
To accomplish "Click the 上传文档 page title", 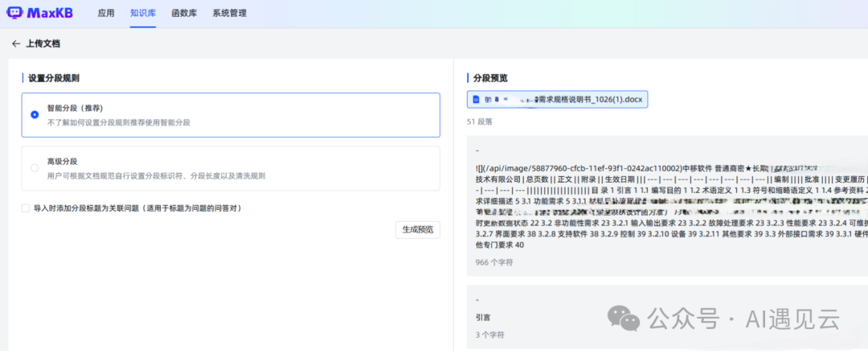I will click(43, 43).
